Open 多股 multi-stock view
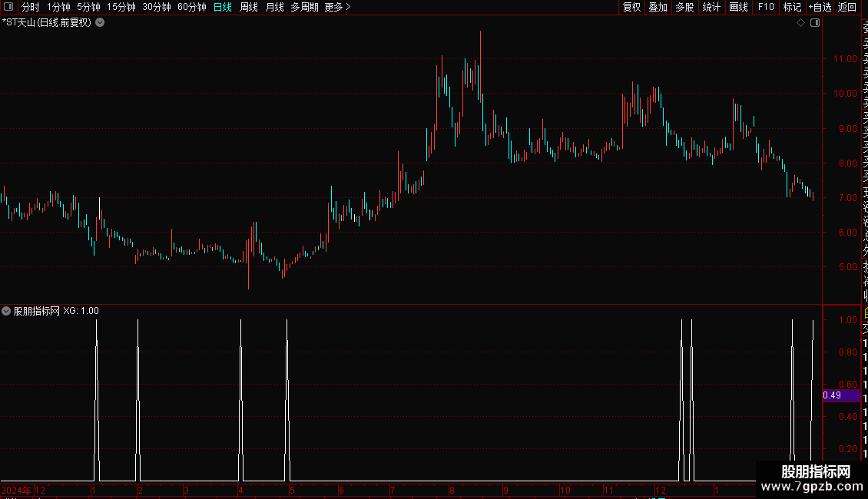Screen dimensions: 868x499 [x=684, y=7]
